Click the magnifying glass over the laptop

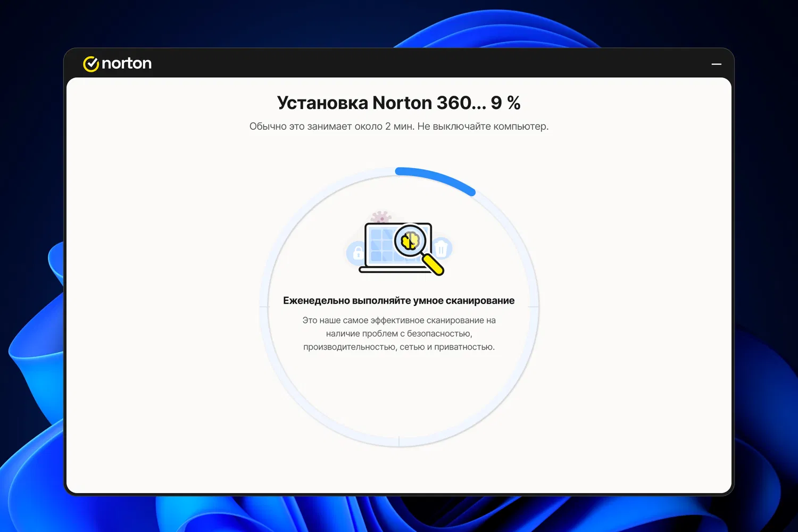[x=419, y=249]
